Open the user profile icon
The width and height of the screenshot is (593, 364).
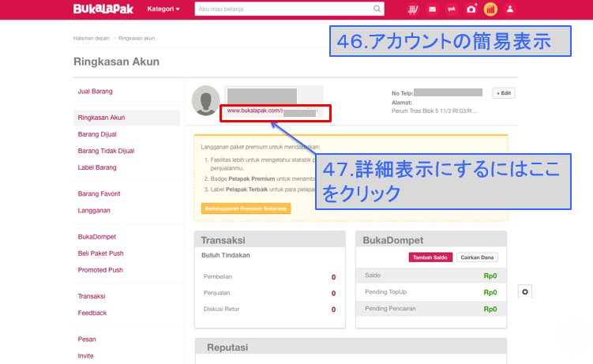pos(510,9)
